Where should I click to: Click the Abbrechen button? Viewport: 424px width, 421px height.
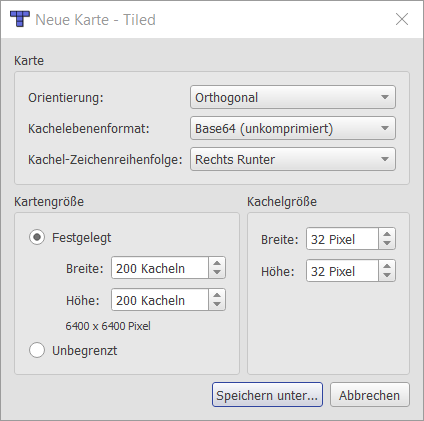[x=370, y=395]
